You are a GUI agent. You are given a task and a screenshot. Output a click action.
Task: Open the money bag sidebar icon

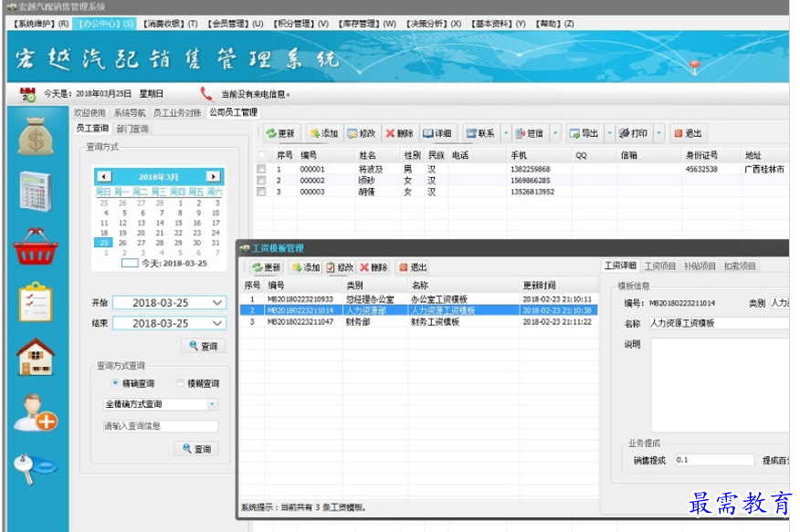(x=36, y=137)
